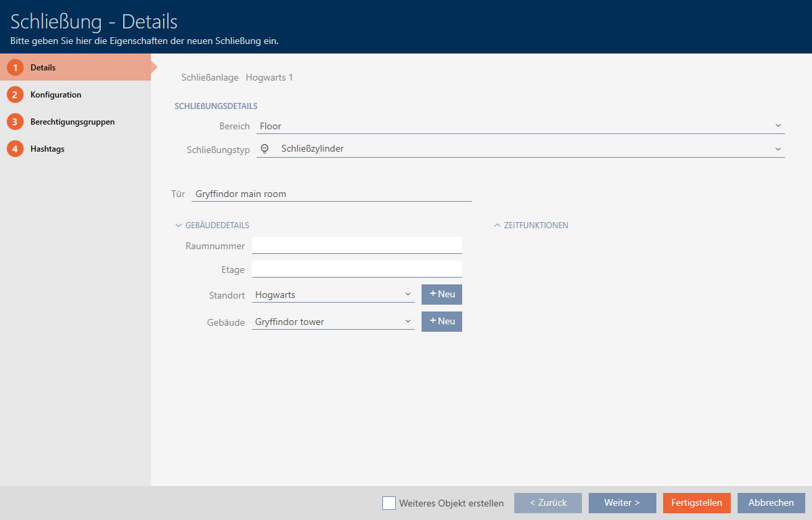The width and height of the screenshot is (812, 520).
Task: Click Neu button next to Standort
Action: [x=441, y=295]
